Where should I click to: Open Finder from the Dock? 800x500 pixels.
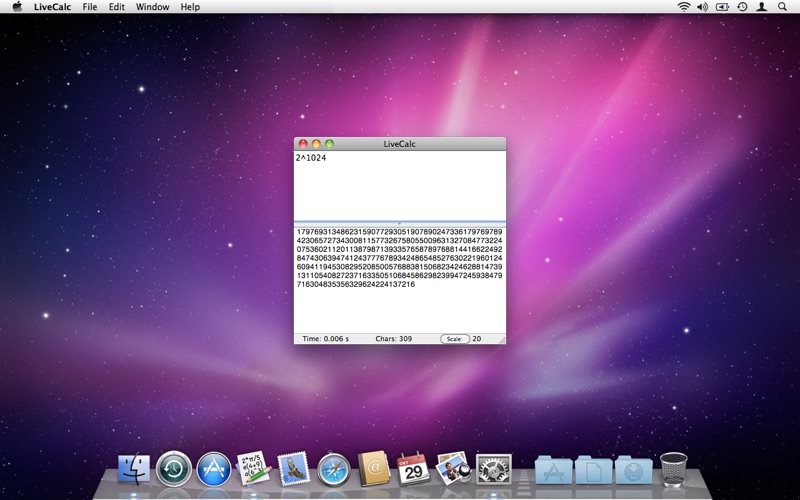[134, 469]
